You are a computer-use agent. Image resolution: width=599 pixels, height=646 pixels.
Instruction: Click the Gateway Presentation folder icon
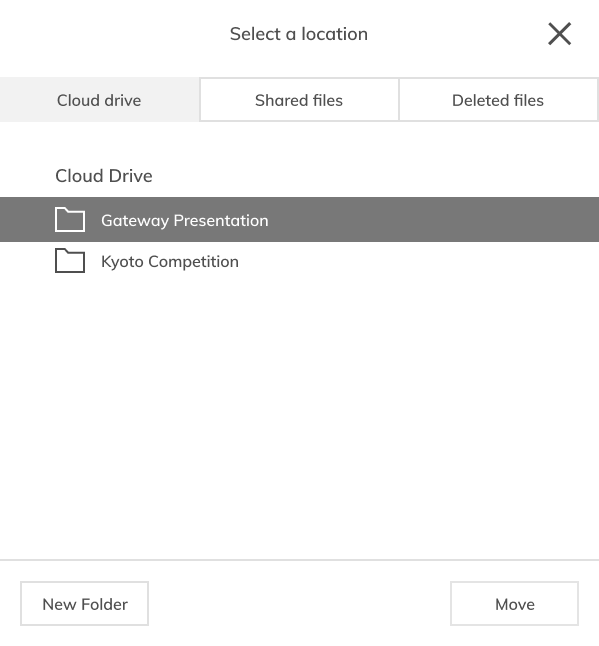pyautogui.click(x=70, y=220)
